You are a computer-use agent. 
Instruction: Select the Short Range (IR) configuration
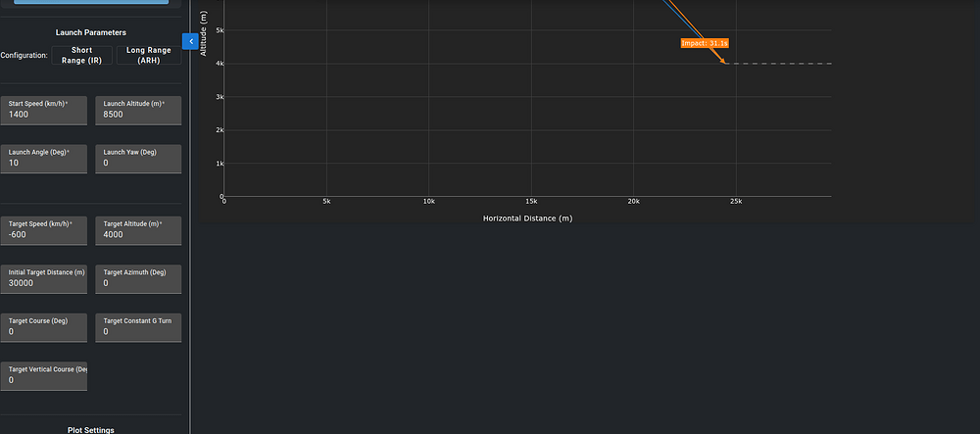pos(82,55)
